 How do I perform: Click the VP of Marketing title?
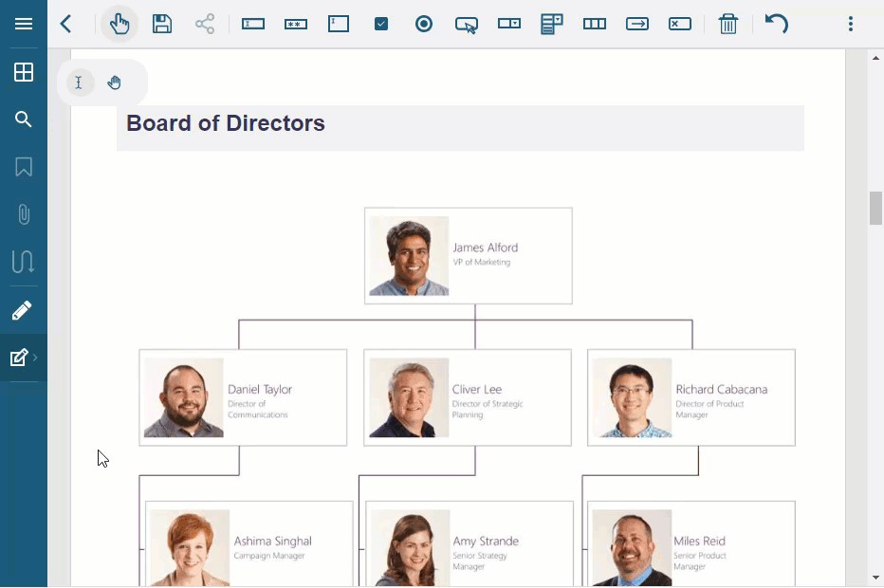pyautogui.click(x=482, y=262)
